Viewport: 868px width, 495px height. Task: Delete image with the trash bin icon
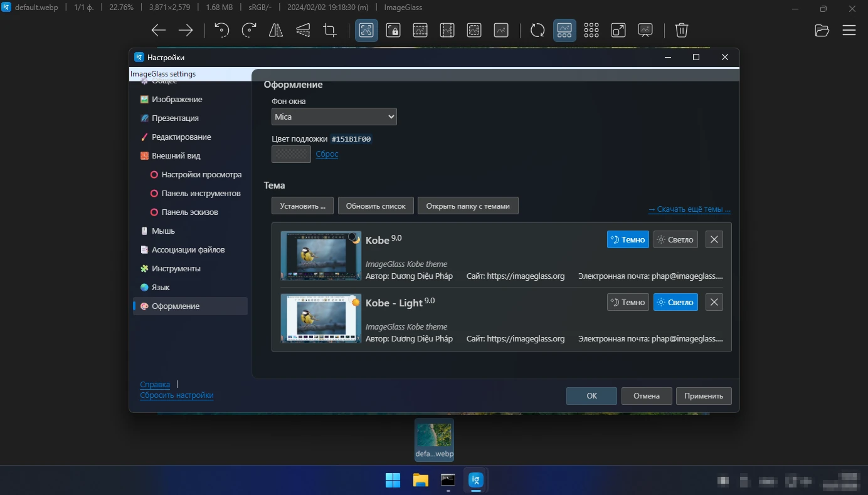coord(682,30)
